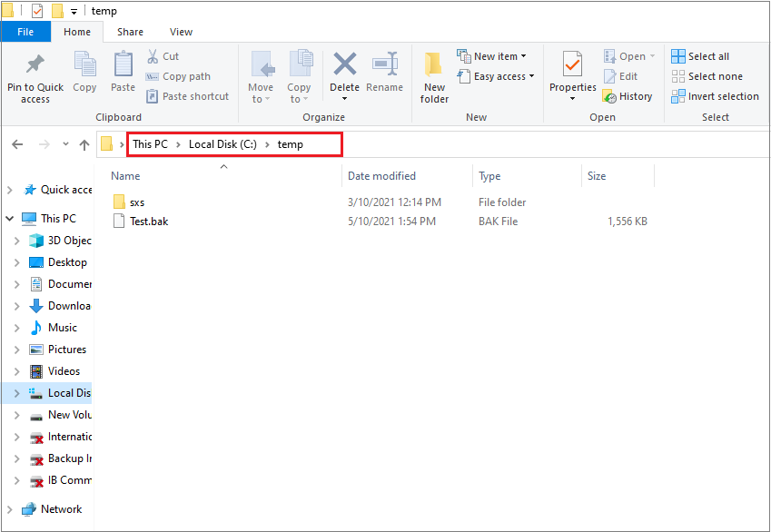Click the Rename icon in Organize group

(x=385, y=65)
